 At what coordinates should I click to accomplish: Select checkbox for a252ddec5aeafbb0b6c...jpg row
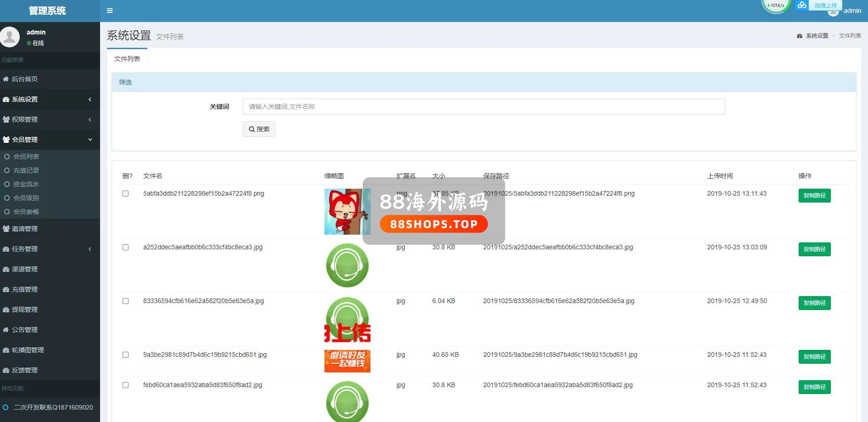(125, 248)
